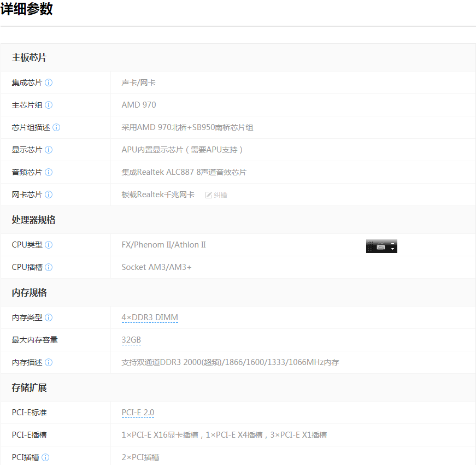Click the PCI-E插槽 label
Viewport: 476px width, 465px height.
29,435
